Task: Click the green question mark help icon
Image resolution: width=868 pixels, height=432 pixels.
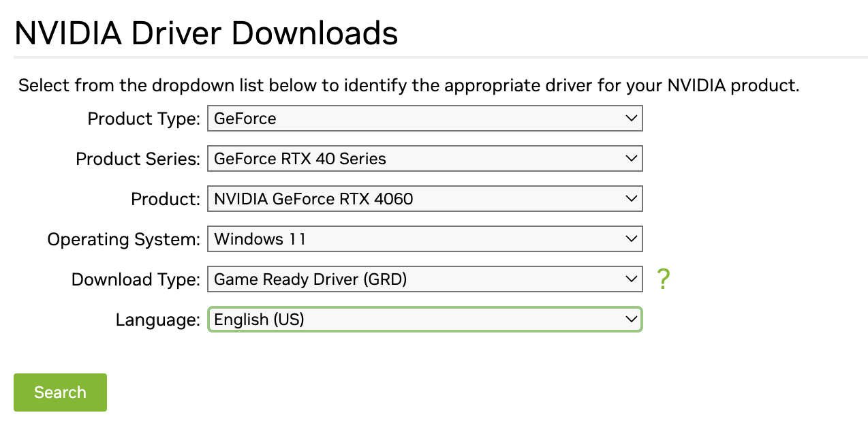Action: 664,279
